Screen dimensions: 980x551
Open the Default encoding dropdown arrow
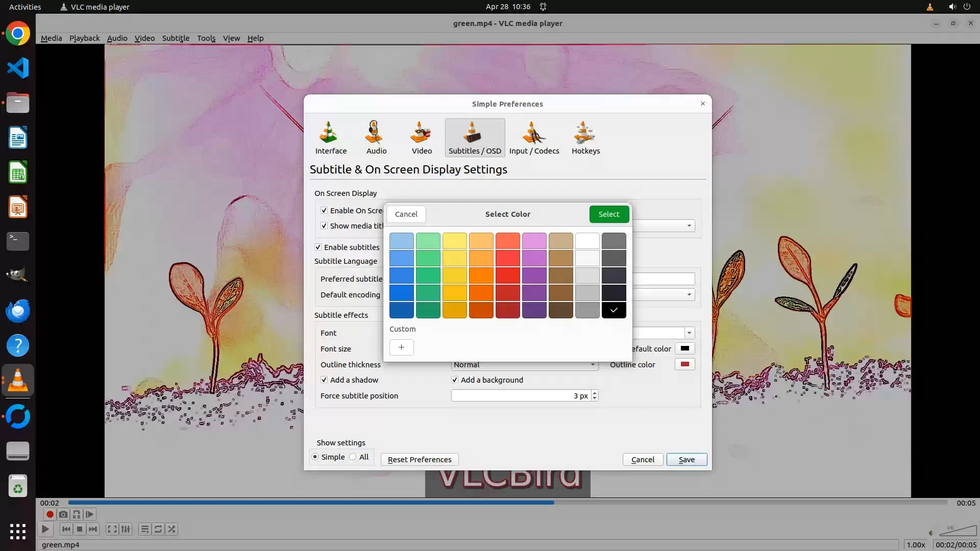[x=689, y=295]
